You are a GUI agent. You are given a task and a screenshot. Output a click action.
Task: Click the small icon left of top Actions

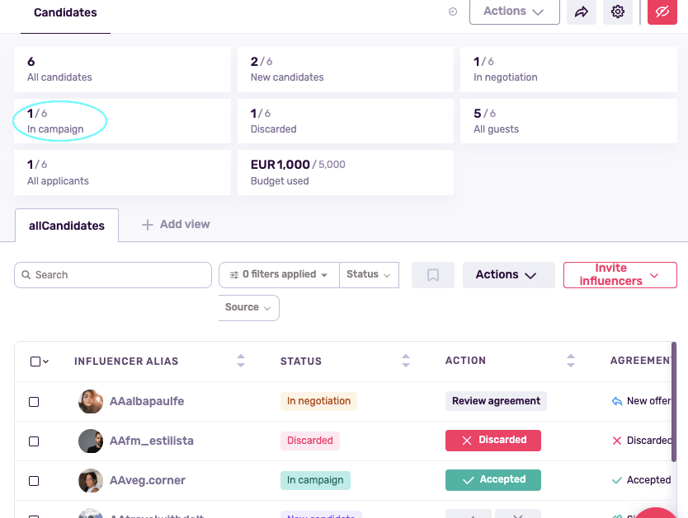point(452,12)
